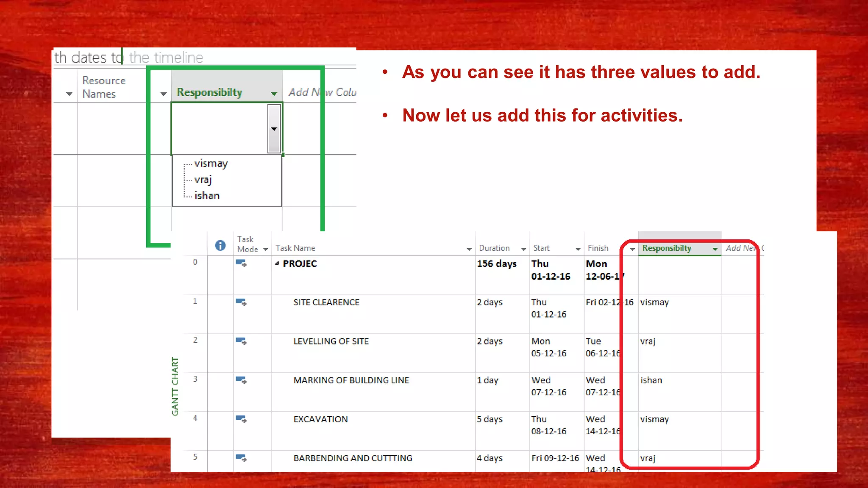The width and height of the screenshot is (868, 488).
Task: Click task mode icon for PROJEC row
Action: [241, 263]
